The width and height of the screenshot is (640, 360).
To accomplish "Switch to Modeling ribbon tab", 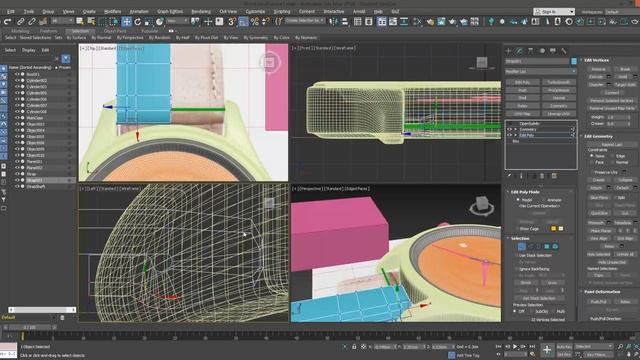I will click(20, 31).
